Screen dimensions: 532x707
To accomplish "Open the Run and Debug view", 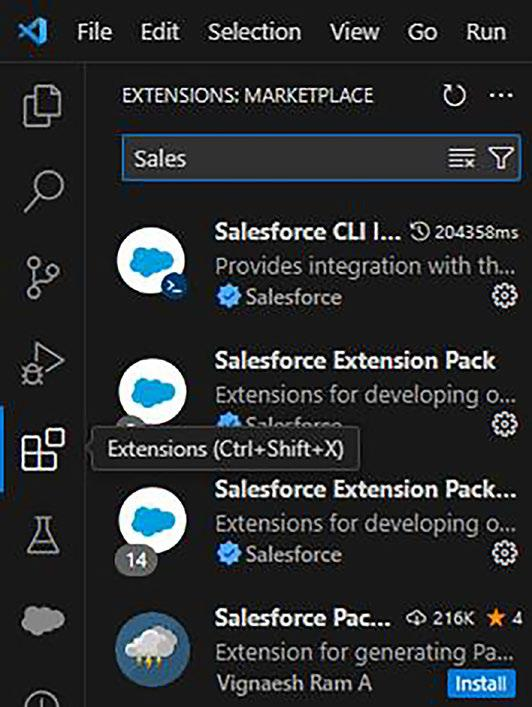I will (42, 363).
